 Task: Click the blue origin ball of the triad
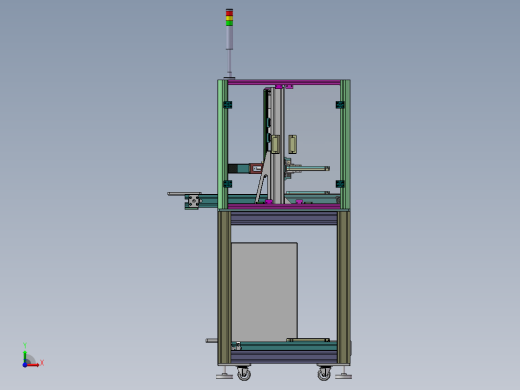point(25,365)
